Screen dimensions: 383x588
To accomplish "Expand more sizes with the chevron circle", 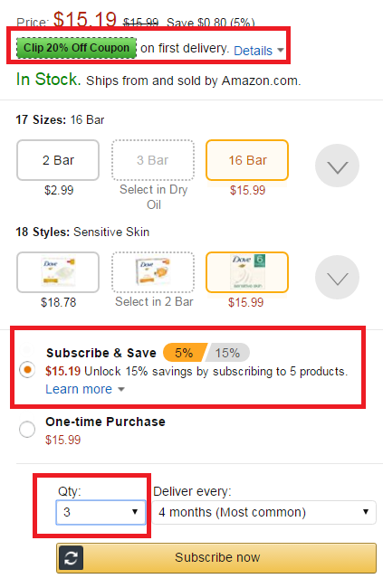I will click(x=337, y=166).
